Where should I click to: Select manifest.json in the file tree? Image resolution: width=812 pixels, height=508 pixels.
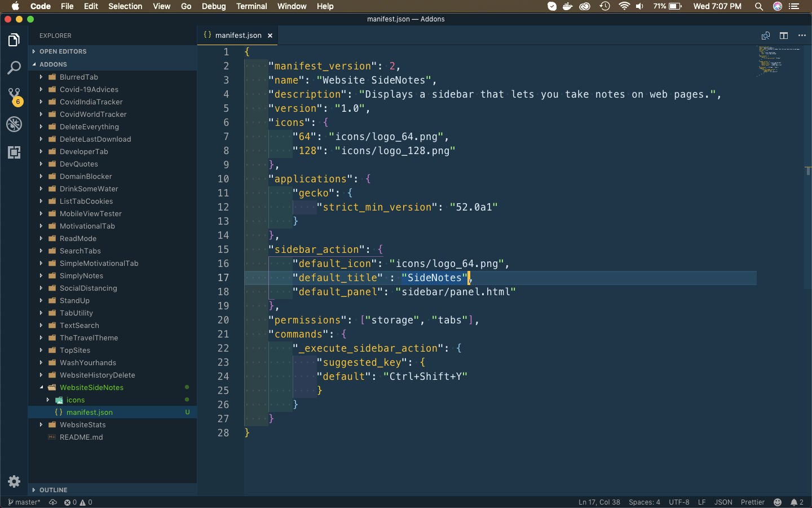(113, 413)
